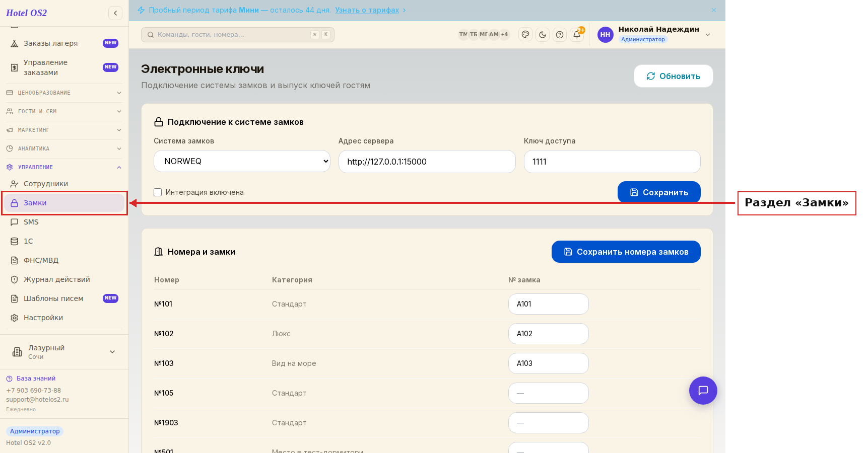This screenshot has height=453, width=868.
Task: Open the Система замков NORWEQ dropdown
Action: (242, 161)
